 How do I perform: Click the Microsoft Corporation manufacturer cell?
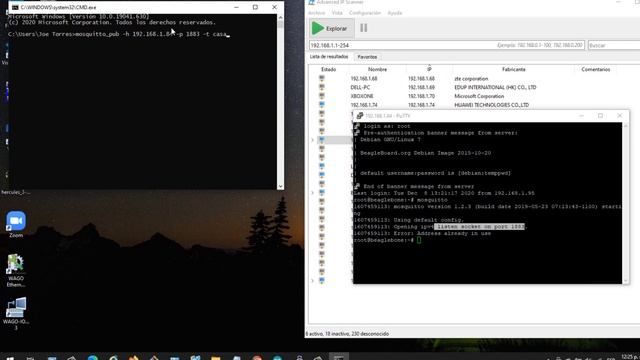pyautogui.click(x=479, y=96)
